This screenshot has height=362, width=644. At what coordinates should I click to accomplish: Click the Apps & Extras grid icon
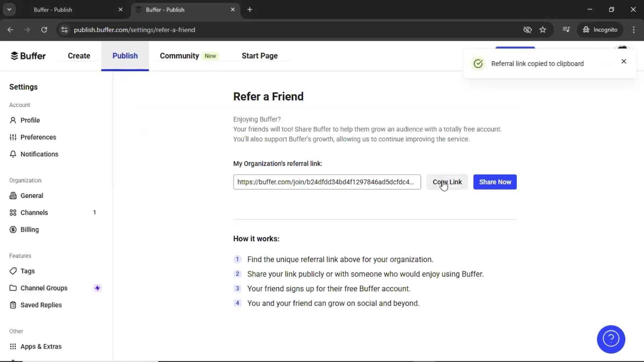tap(13, 346)
